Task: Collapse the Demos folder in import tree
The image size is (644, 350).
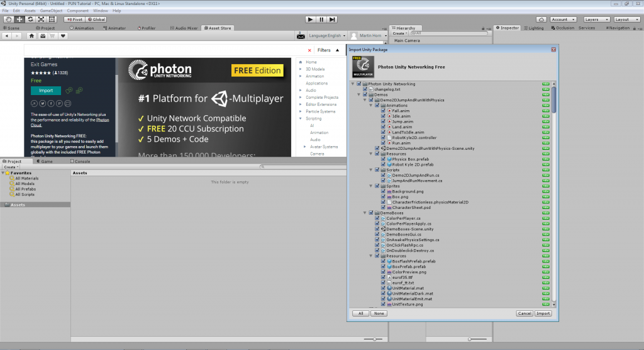Action: (x=359, y=94)
